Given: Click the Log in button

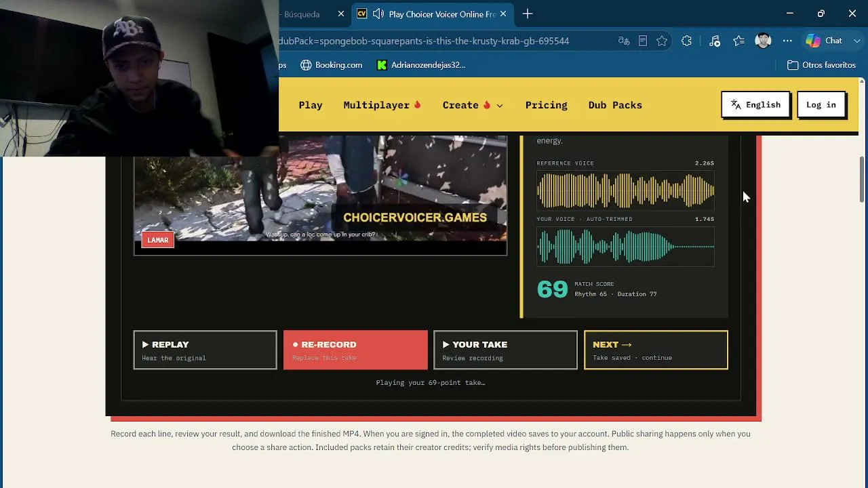Looking at the screenshot, I should (x=821, y=105).
